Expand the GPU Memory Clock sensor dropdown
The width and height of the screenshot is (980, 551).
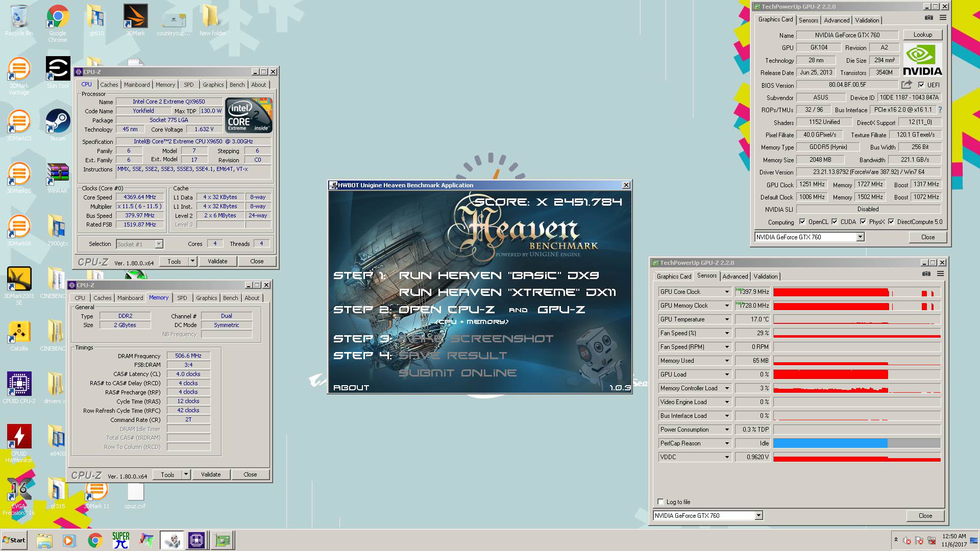(727, 306)
